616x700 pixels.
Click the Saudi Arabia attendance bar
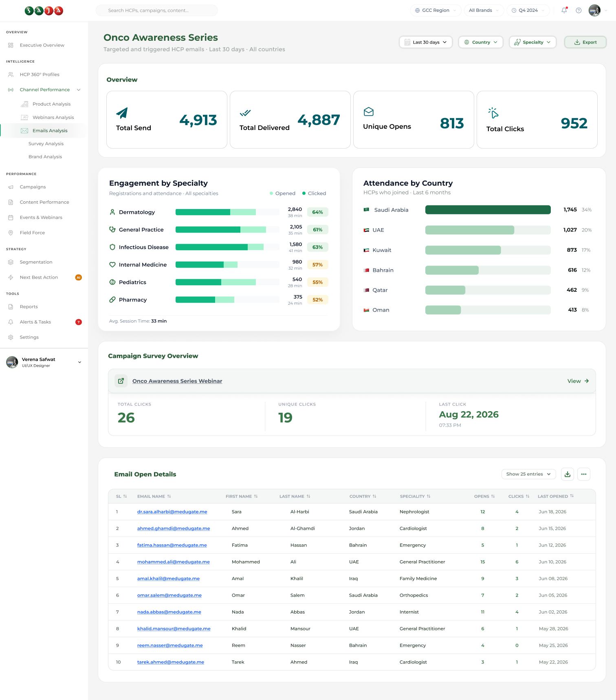488,210
